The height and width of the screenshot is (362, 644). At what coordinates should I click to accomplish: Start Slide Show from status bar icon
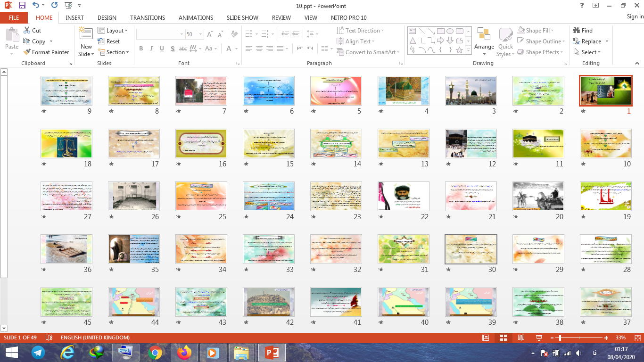point(539,338)
